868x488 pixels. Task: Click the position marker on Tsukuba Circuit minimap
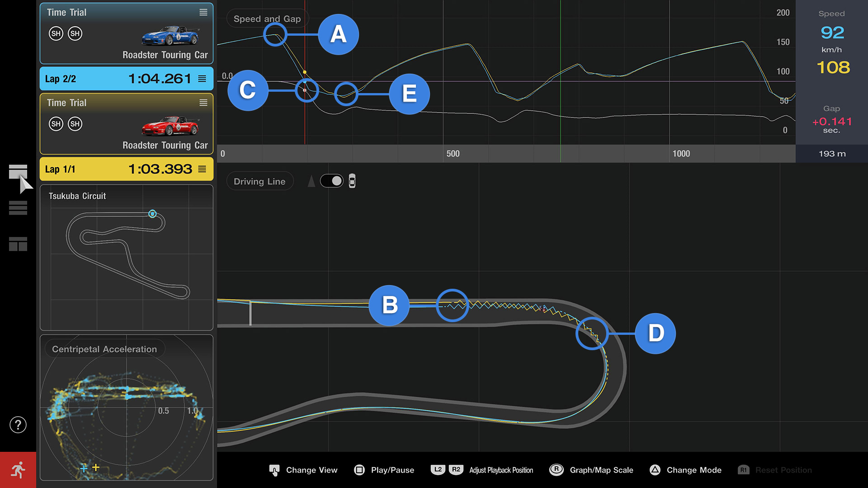[152, 214]
